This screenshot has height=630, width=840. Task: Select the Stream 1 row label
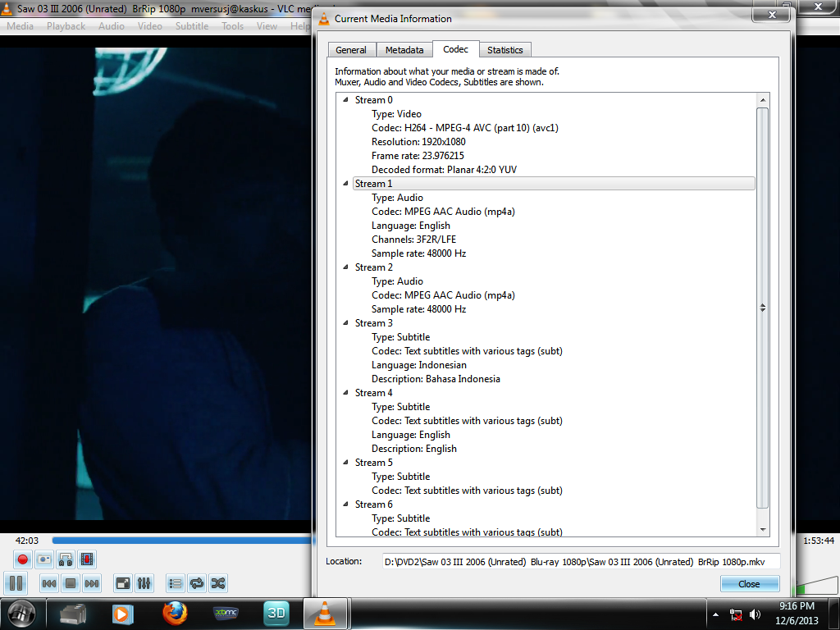coord(374,184)
